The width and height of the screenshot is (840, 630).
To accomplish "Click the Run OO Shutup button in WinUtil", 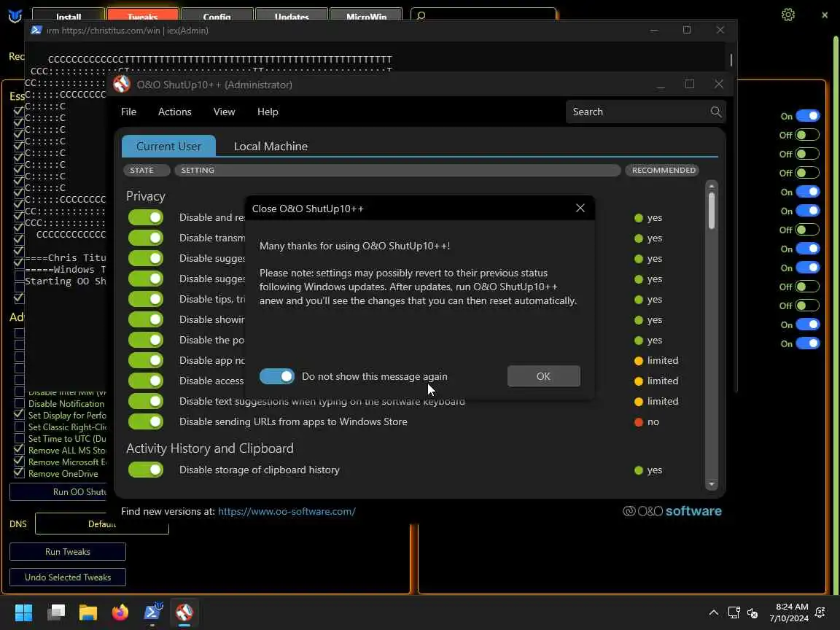I will [x=58, y=491].
